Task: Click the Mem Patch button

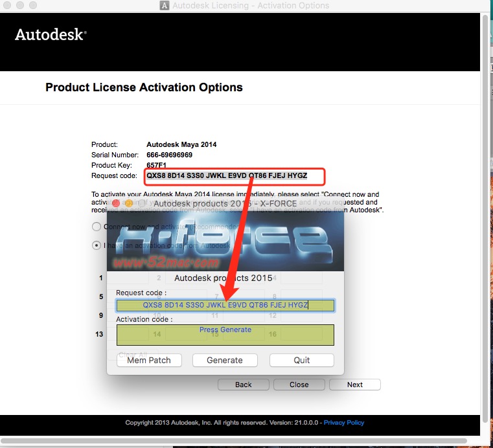Action: coord(149,360)
